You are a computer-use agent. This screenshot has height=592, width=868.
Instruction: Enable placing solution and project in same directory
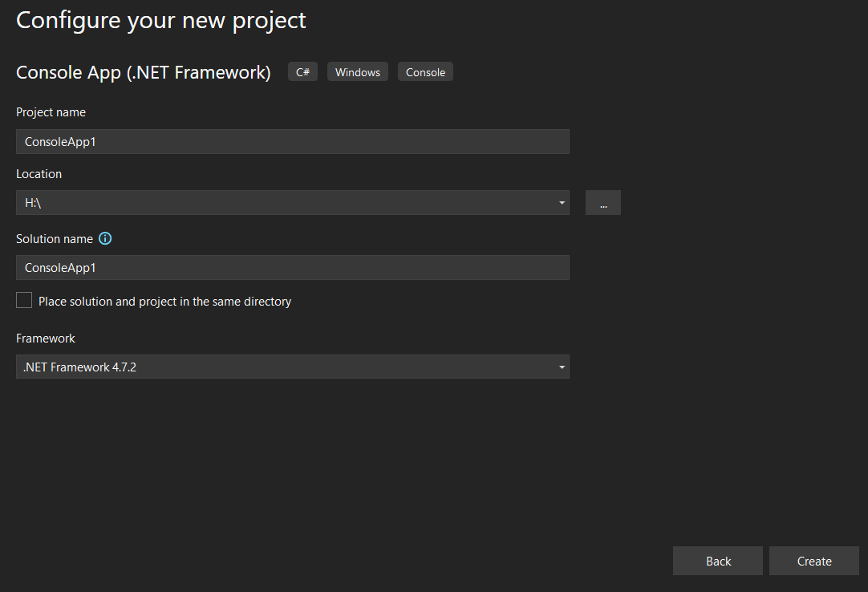click(x=24, y=301)
